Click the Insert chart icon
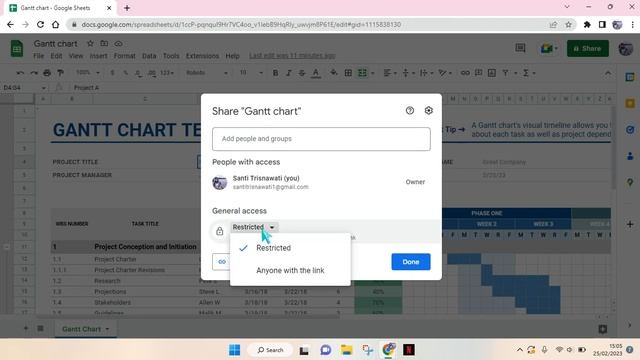This screenshot has width=640, height=360. tap(492, 73)
